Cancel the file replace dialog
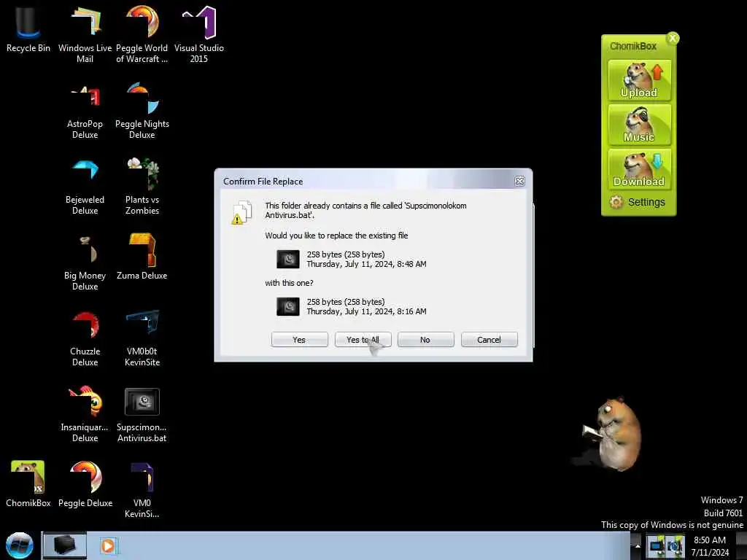This screenshot has height=560, width=747. [x=489, y=340]
